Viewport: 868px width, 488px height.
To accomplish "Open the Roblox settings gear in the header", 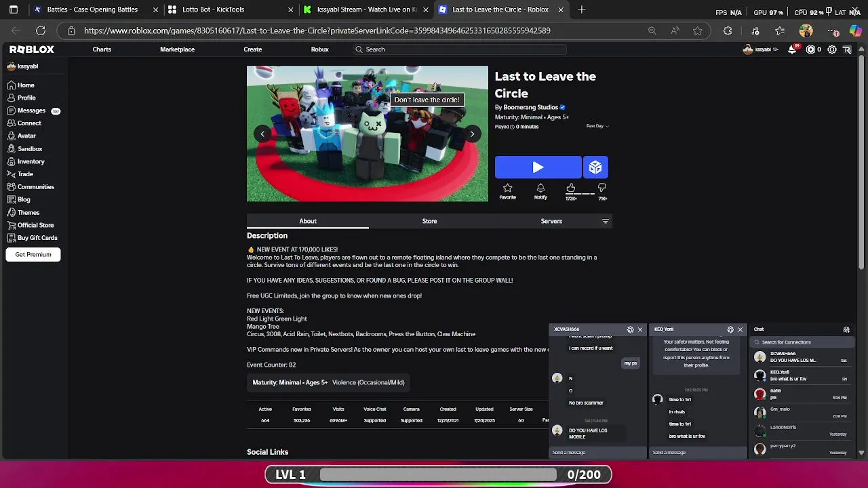I will click(x=832, y=49).
